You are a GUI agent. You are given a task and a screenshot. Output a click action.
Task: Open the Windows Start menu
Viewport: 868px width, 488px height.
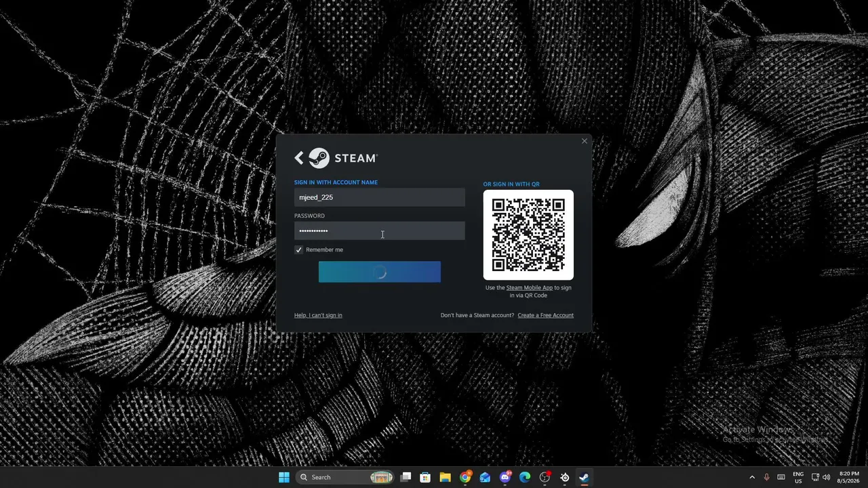pyautogui.click(x=284, y=477)
